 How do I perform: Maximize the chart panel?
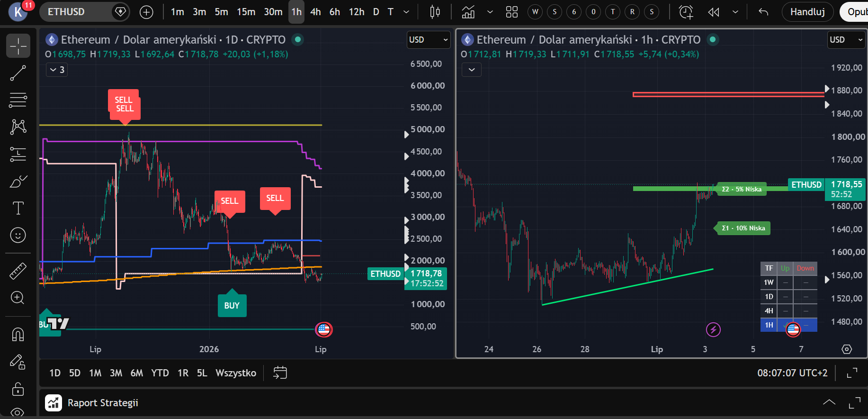[852, 373]
